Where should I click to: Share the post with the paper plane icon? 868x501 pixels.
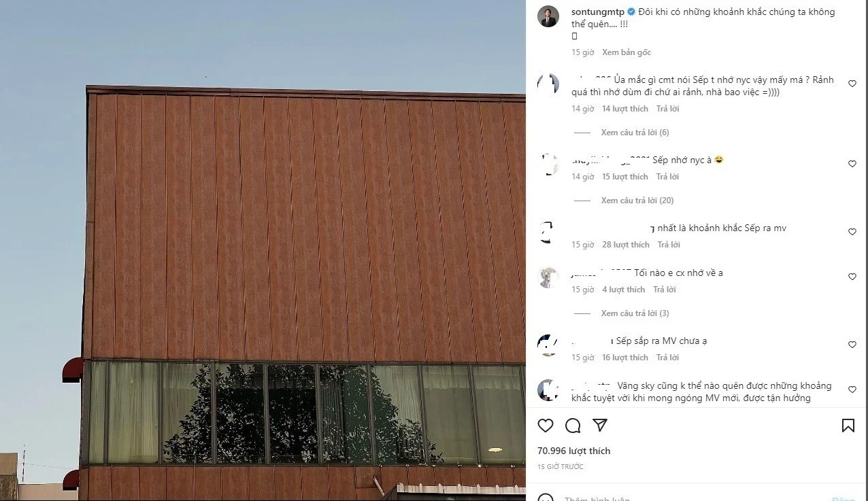(599, 426)
